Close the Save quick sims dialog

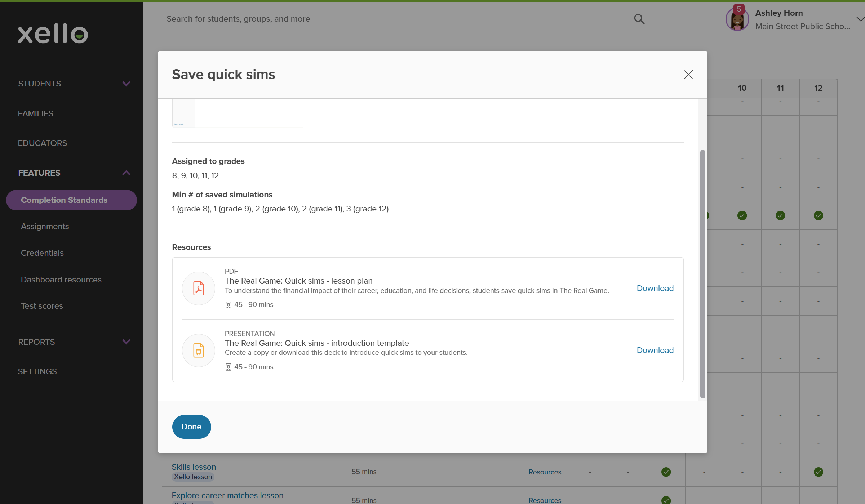[688, 75]
